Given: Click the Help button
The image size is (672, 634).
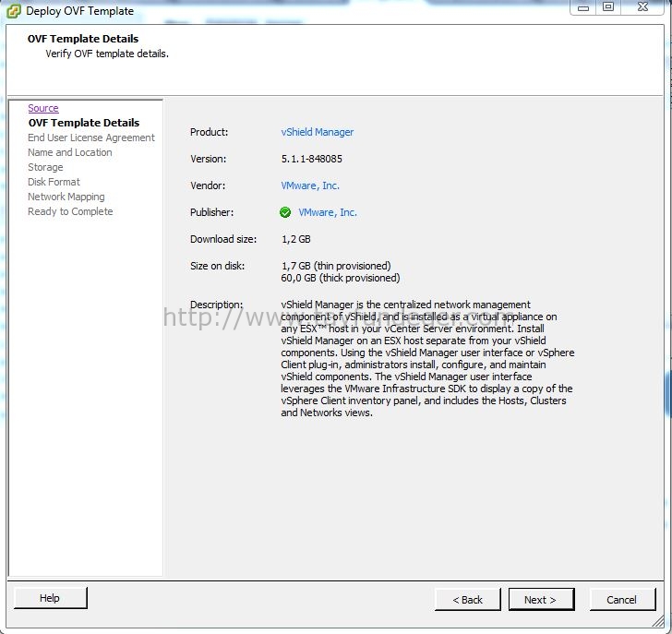Looking at the screenshot, I should coord(50,598).
